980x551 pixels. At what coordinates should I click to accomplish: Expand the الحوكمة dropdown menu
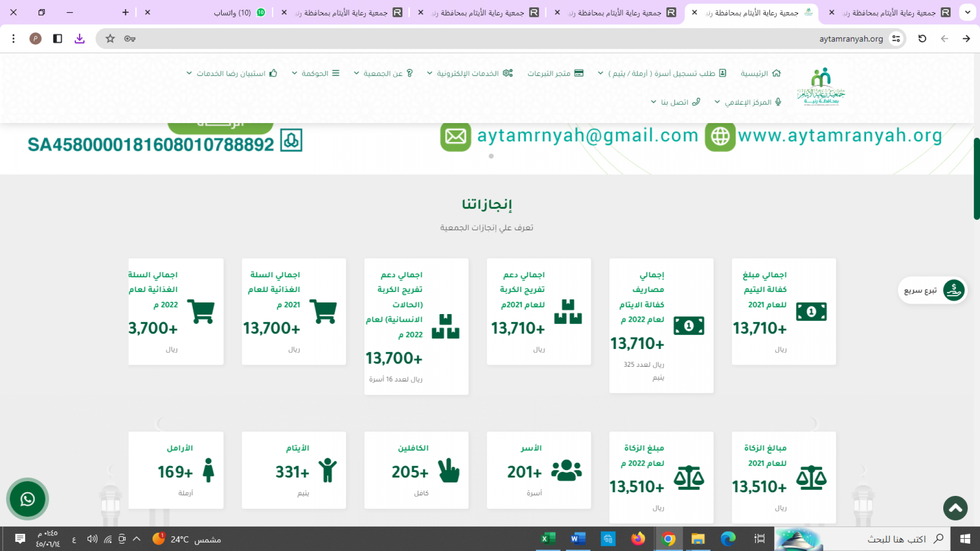[x=316, y=73]
